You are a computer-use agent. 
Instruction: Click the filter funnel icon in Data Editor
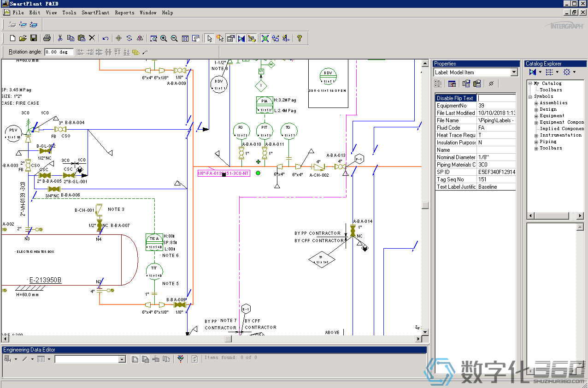[181, 359]
